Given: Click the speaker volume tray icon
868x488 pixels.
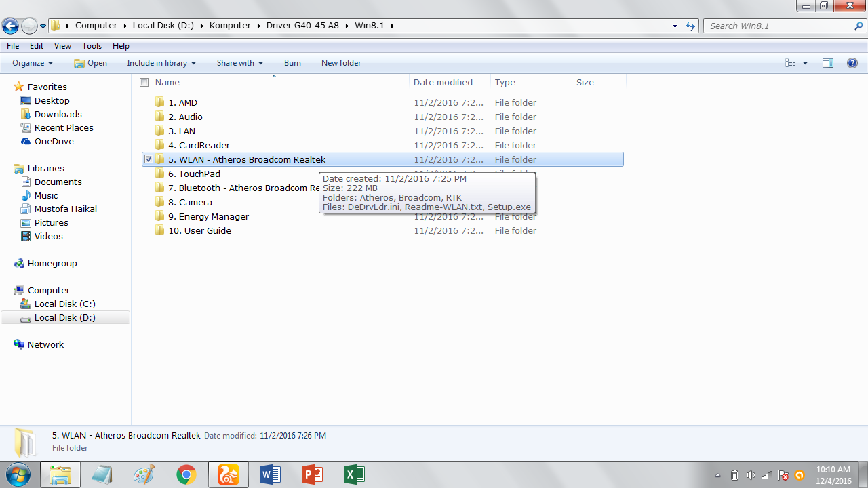Looking at the screenshot, I should [x=751, y=475].
